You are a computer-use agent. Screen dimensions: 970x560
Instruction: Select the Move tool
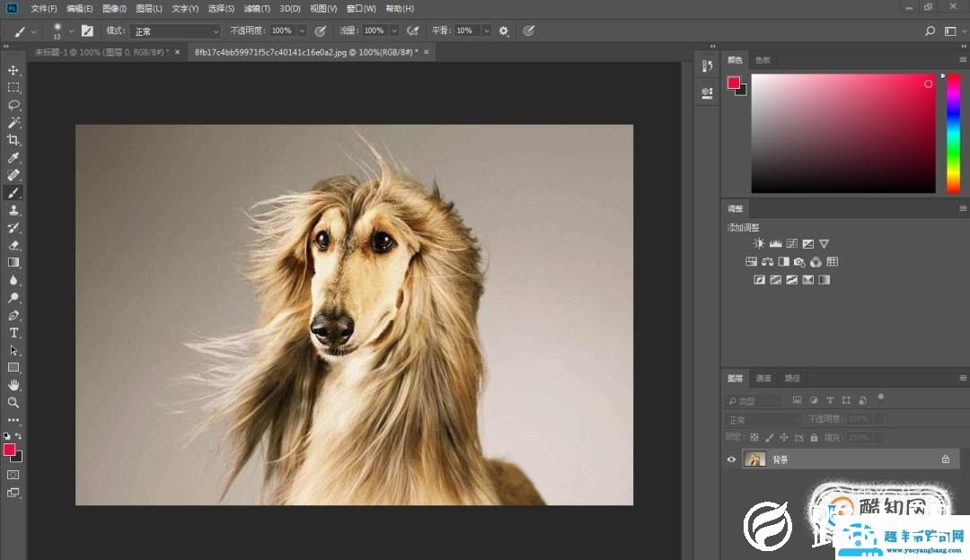[x=13, y=70]
